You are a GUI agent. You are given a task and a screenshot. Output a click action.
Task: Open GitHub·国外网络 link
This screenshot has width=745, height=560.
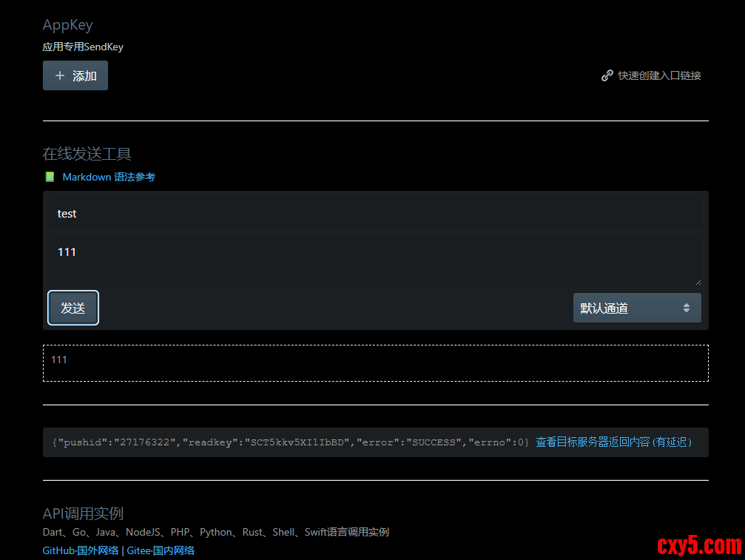(81, 550)
